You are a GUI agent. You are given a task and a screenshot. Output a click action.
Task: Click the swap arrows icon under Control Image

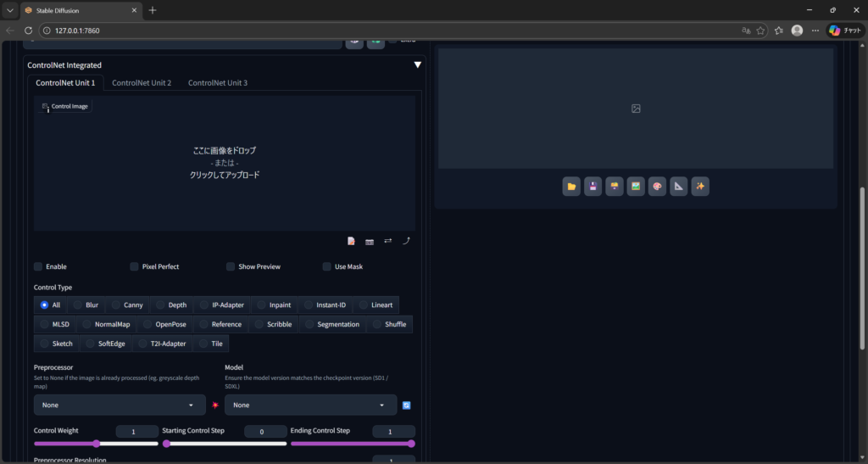coord(388,241)
